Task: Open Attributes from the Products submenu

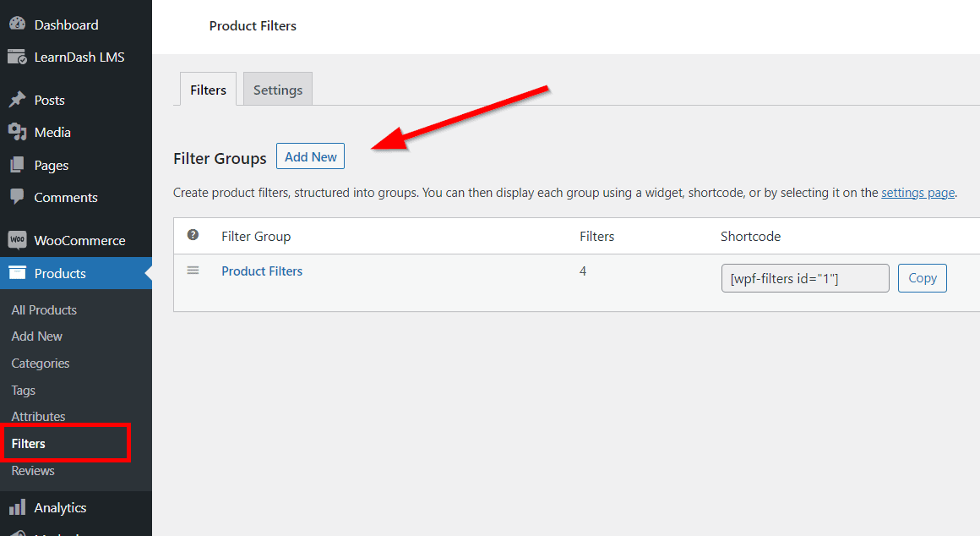Action: 37,416
